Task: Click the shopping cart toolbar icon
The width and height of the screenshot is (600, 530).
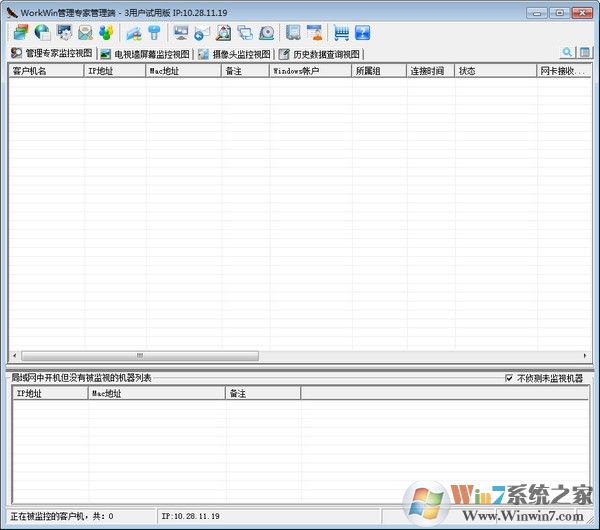Action: (x=340, y=33)
